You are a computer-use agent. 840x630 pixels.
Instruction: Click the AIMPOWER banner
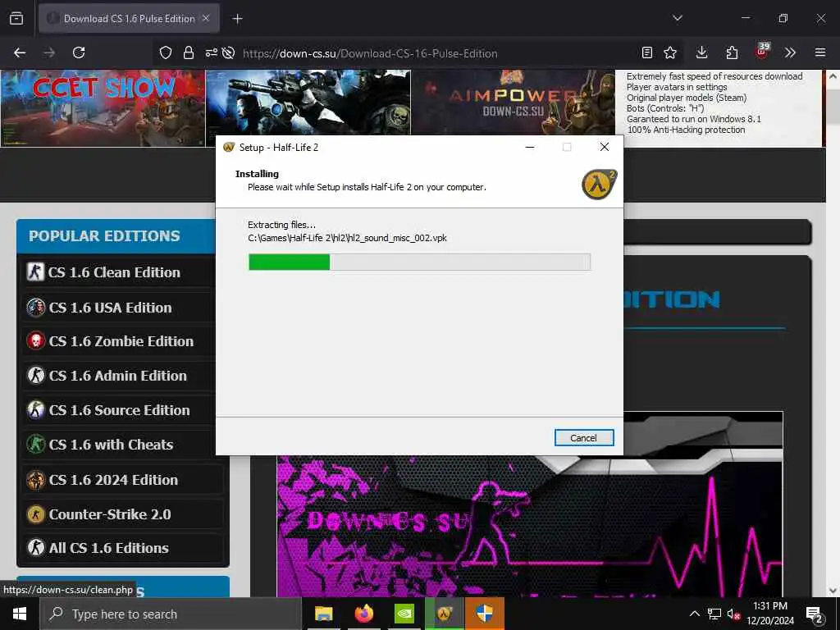[x=514, y=103]
